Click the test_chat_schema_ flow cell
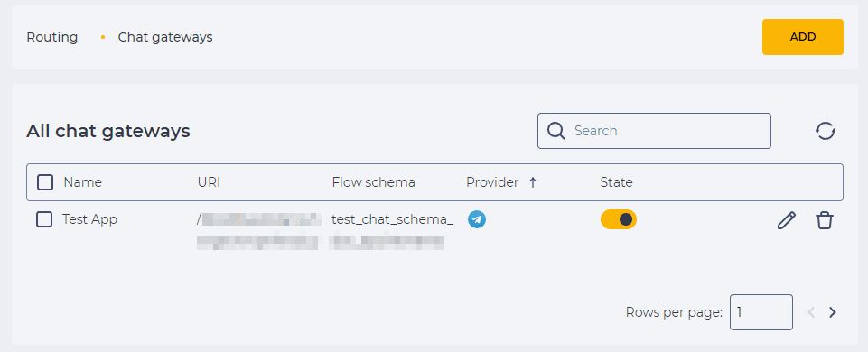This screenshot has height=352, width=868. click(393, 219)
